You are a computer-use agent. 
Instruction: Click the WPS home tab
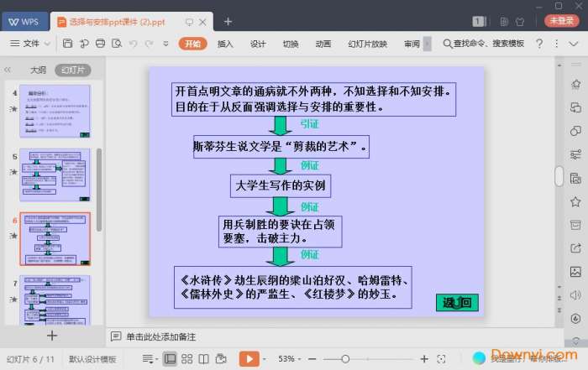click(x=24, y=22)
